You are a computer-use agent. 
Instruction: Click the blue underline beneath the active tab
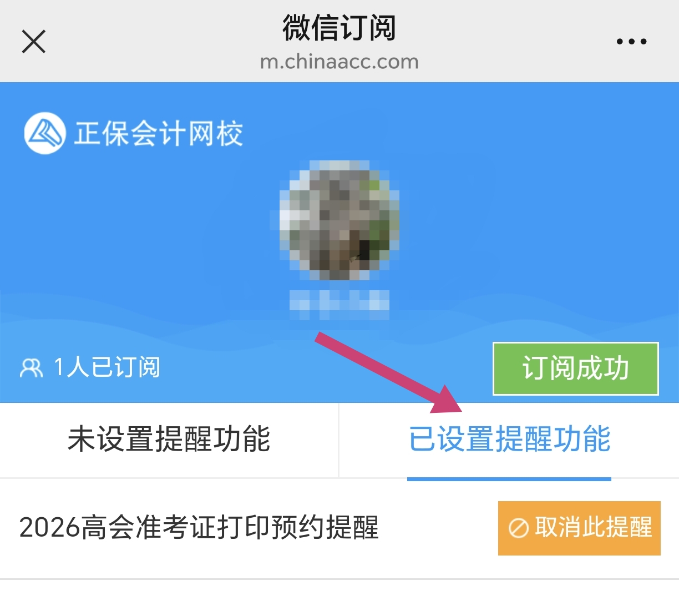click(x=509, y=479)
